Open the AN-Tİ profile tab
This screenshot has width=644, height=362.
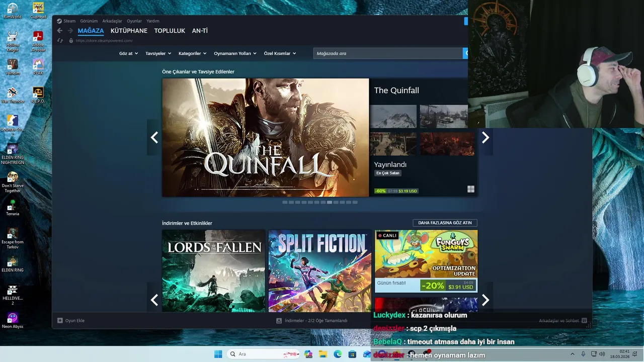click(x=200, y=31)
